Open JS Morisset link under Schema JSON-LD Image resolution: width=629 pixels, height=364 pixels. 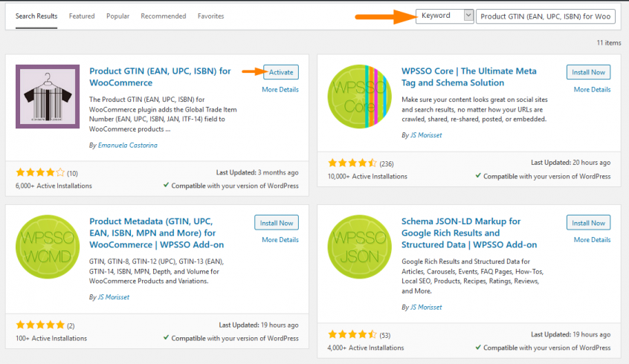pyautogui.click(x=426, y=307)
